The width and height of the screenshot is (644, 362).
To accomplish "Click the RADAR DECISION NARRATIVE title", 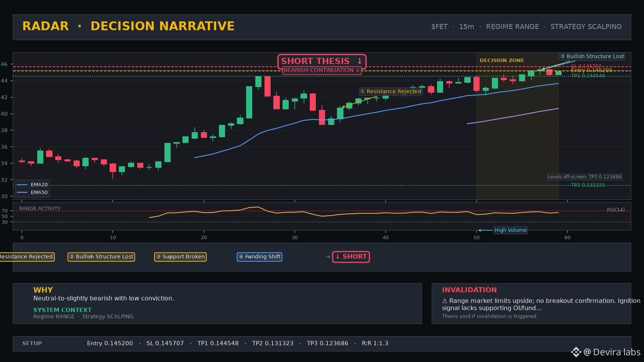I will [x=128, y=26].
